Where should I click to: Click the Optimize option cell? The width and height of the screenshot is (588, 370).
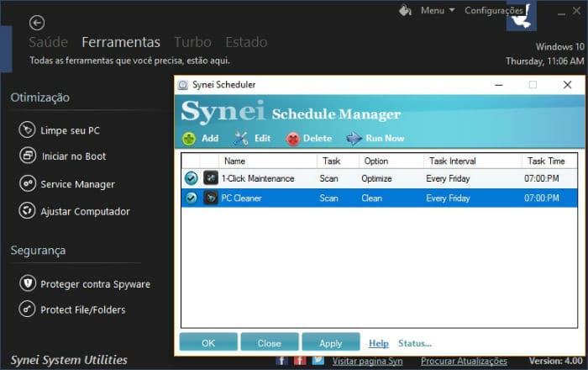(x=376, y=178)
